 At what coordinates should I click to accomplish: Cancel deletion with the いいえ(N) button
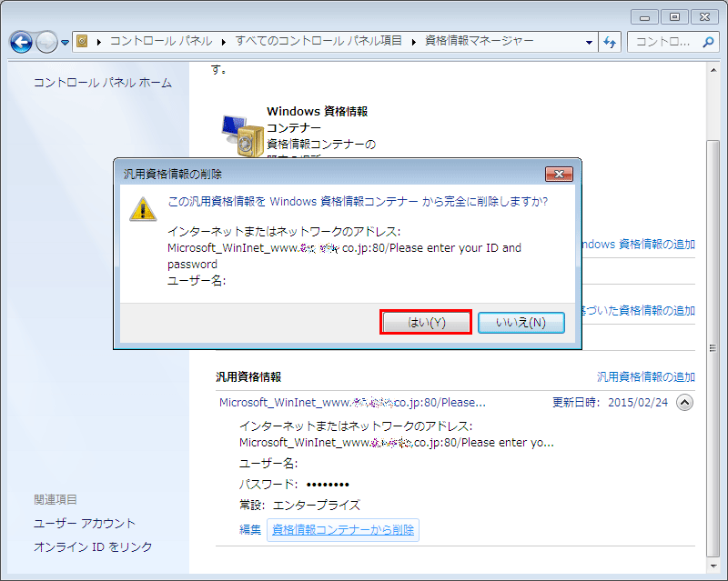point(521,322)
